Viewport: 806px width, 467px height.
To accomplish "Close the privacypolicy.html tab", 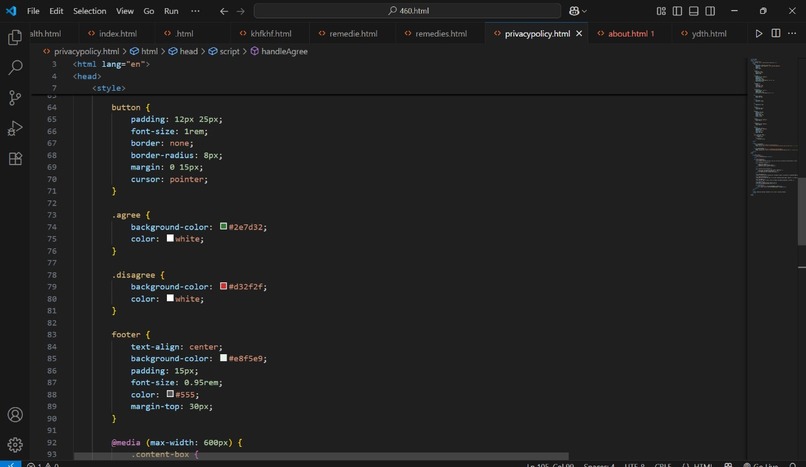I will click(x=579, y=33).
